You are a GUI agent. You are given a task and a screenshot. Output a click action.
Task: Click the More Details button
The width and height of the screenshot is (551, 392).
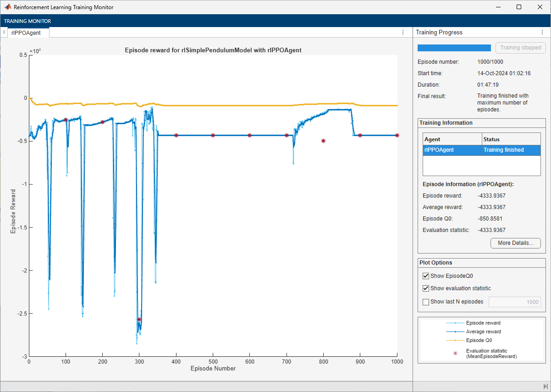[x=515, y=243]
